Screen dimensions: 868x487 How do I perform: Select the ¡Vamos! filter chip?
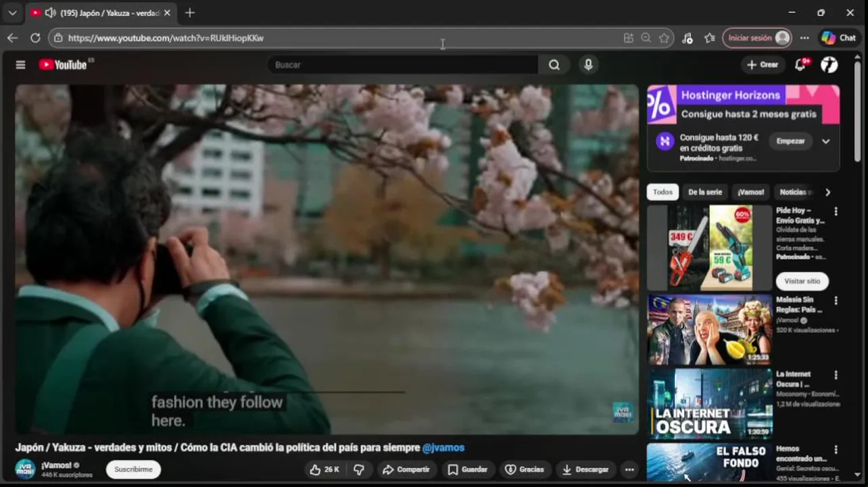(750, 192)
